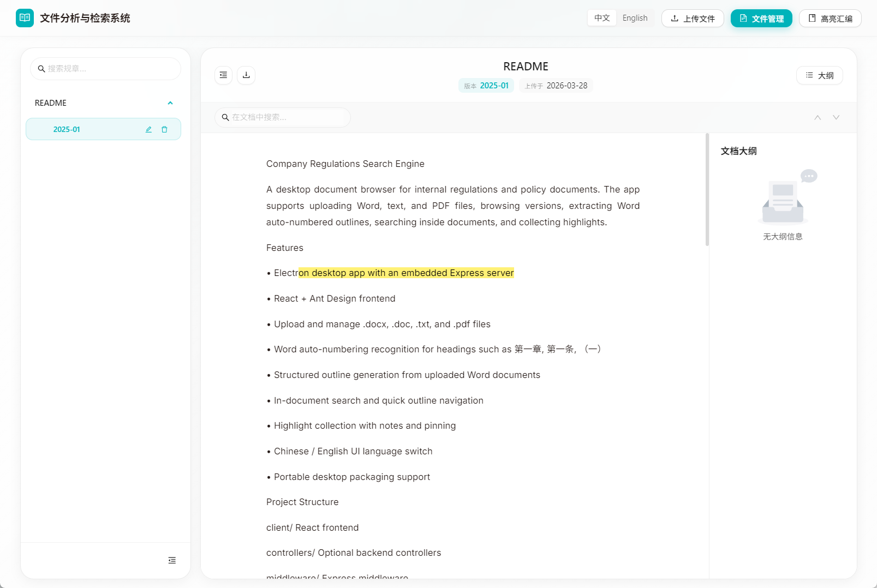Click the app logo book icon
The width and height of the screenshot is (877, 588).
coord(25,18)
